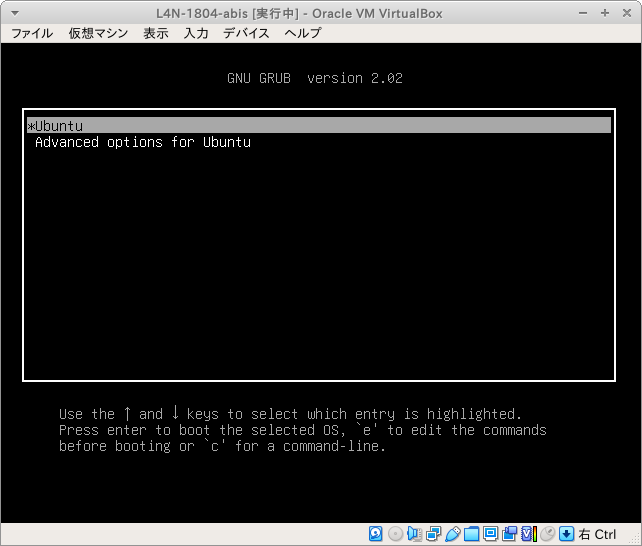Viewport: 642px width, 546px height.
Task: Click the video recording status icon
Action: [509, 534]
